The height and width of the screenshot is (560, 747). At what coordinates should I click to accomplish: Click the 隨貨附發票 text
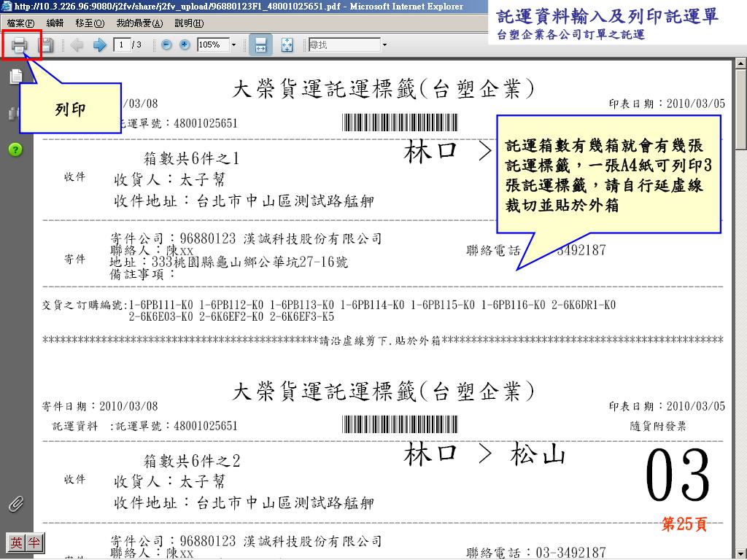coord(658,426)
